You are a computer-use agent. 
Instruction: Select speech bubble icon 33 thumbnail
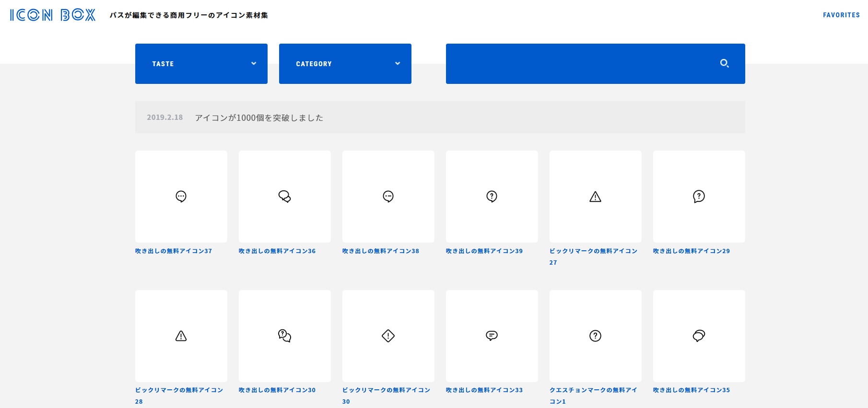point(492,336)
